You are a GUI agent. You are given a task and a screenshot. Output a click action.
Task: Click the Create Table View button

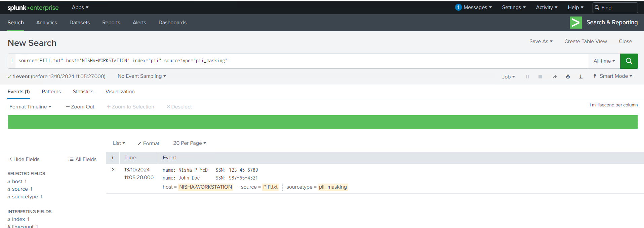click(x=586, y=41)
